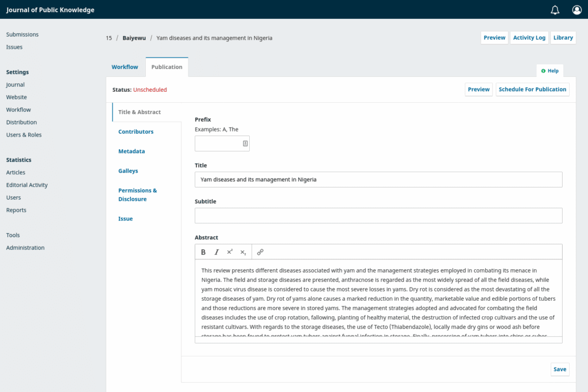
Task: Open the Baiyewu author breadcrumb link
Action: pyautogui.click(x=134, y=38)
